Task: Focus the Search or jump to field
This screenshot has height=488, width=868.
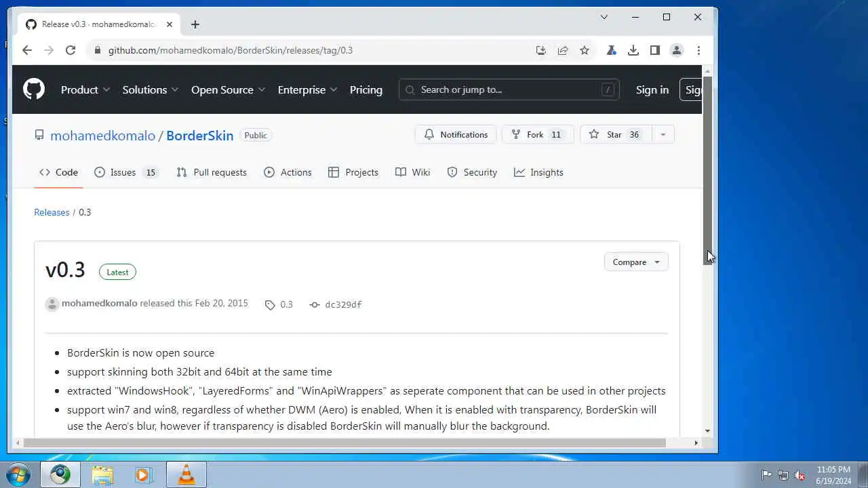Action: 509,89
